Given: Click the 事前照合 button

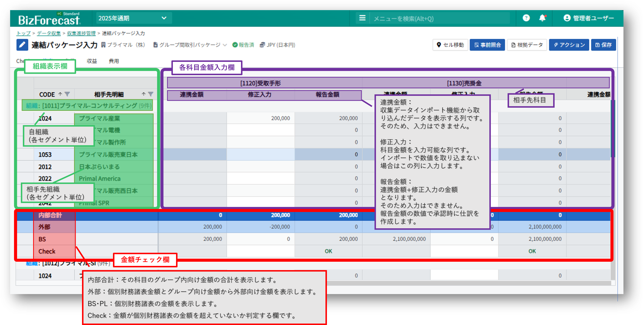Looking at the screenshot, I should pyautogui.click(x=487, y=45).
